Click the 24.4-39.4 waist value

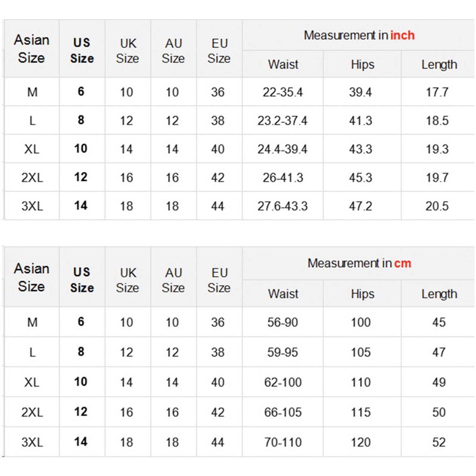282,149
